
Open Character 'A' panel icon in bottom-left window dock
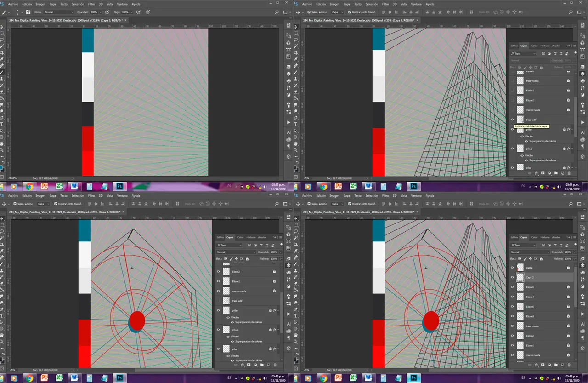(288, 323)
